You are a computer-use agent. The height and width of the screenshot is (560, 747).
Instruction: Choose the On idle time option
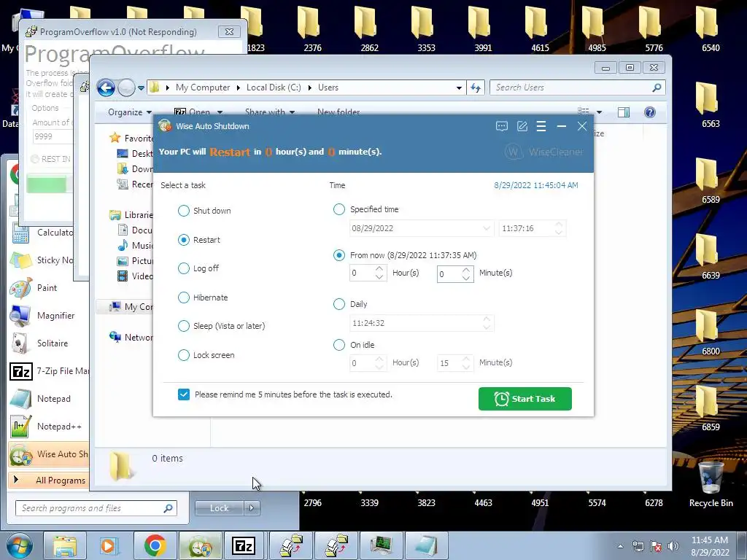click(x=338, y=345)
